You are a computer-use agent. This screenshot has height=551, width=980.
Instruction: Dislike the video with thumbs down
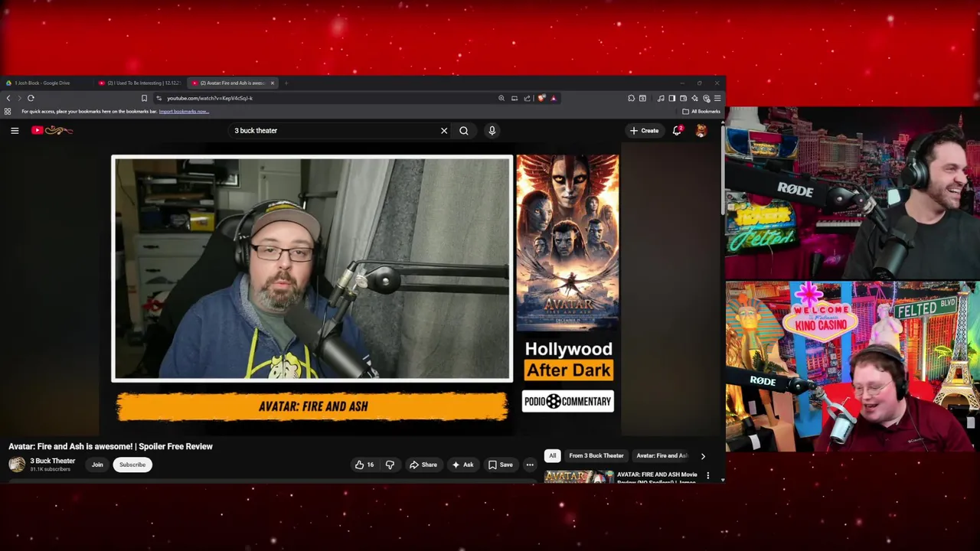point(390,465)
